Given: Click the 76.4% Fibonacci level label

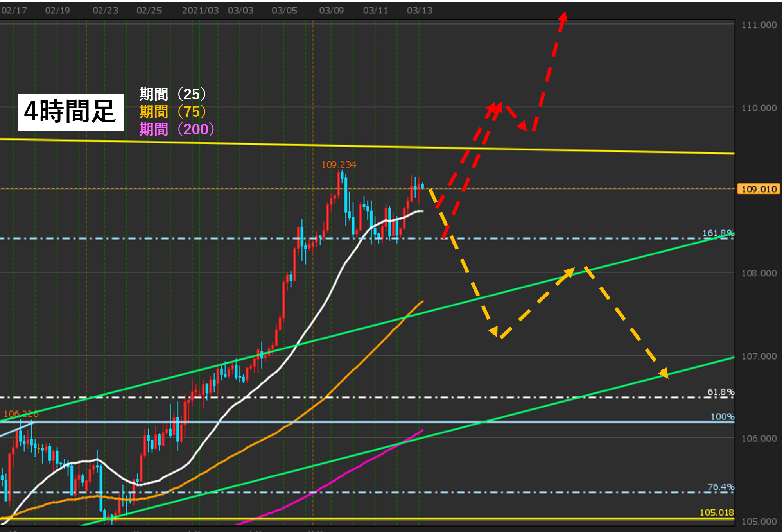Looking at the screenshot, I should coord(720,487).
